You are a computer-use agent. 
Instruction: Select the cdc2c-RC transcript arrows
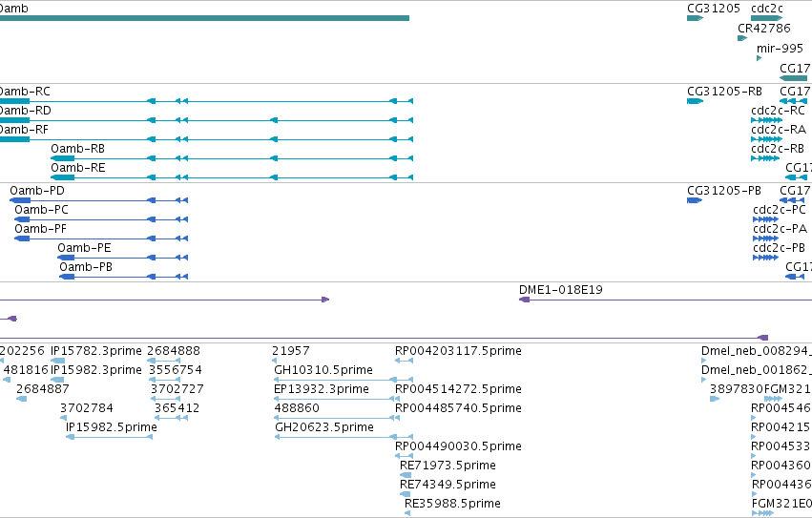[766, 120]
